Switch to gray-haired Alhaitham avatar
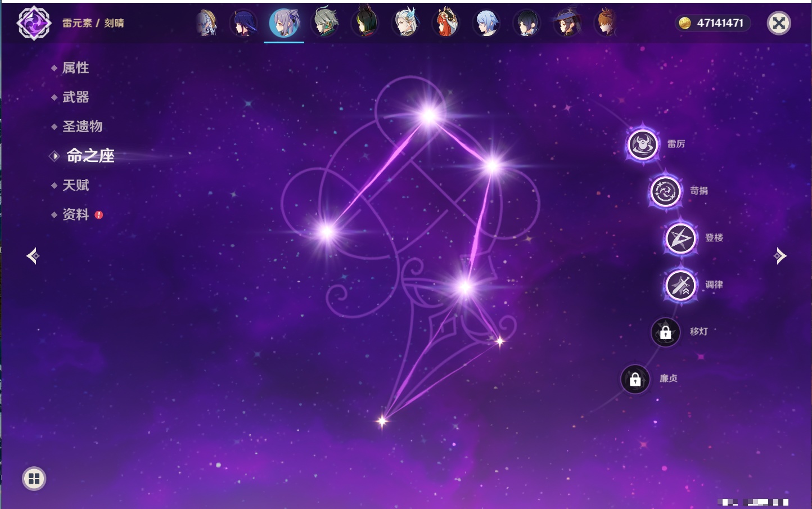 click(x=324, y=23)
